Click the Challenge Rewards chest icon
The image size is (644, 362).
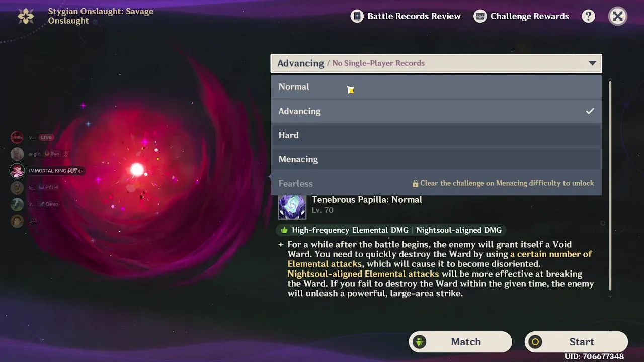[480, 16]
